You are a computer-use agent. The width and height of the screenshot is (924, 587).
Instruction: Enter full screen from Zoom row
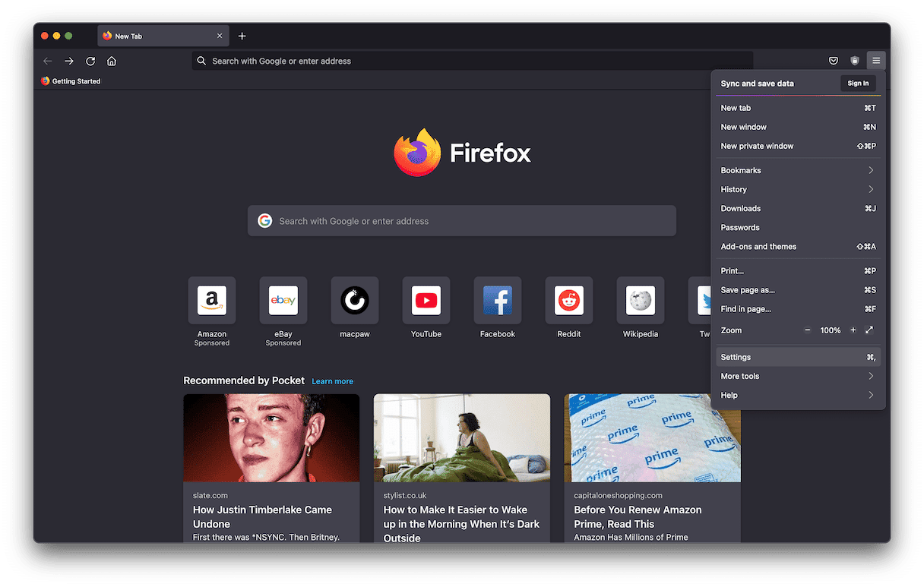pyautogui.click(x=869, y=330)
